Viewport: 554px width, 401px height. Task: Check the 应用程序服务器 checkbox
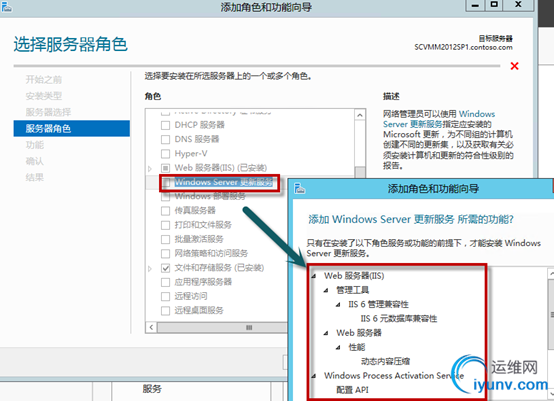(165, 282)
